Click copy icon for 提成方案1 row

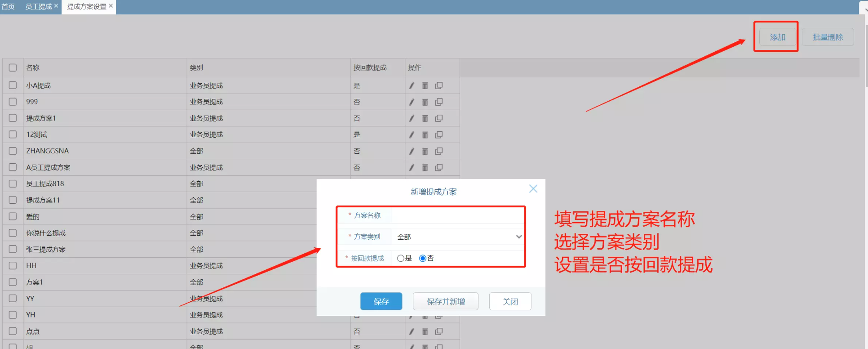coord(439,118)
